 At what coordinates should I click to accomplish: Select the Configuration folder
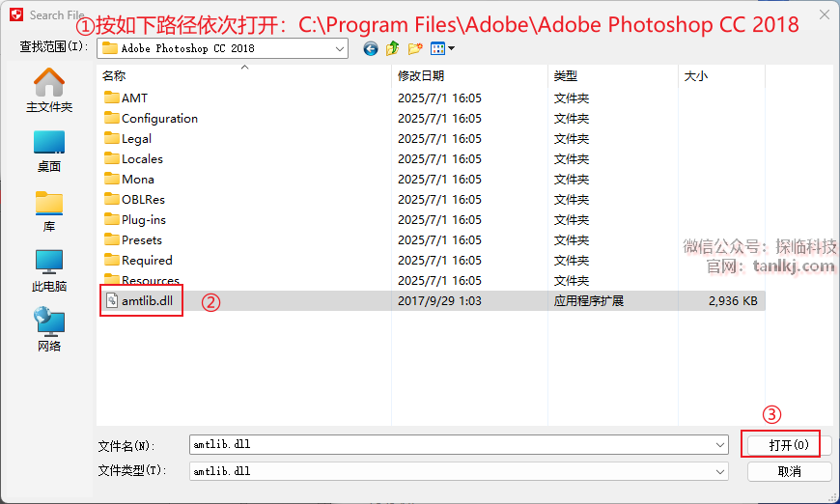(x=151, y=119)
